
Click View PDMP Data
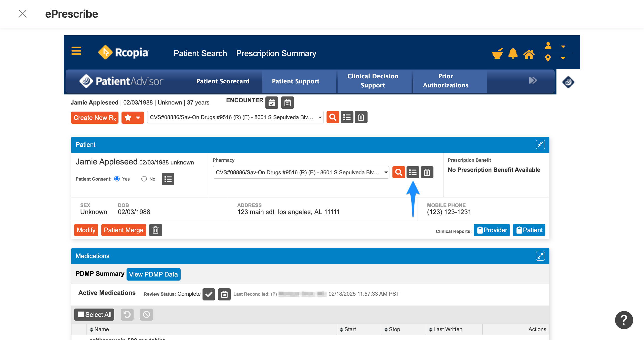click(153, 274)
